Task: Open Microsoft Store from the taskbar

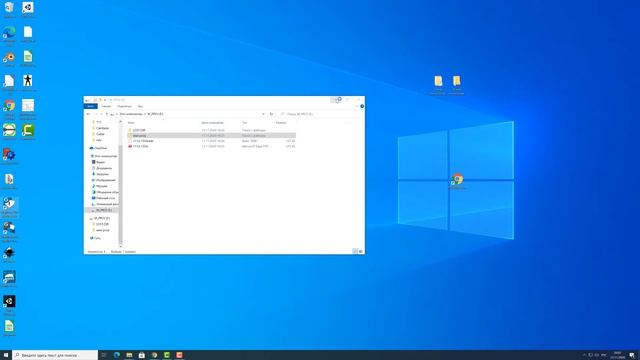Action: click(142, 355)
